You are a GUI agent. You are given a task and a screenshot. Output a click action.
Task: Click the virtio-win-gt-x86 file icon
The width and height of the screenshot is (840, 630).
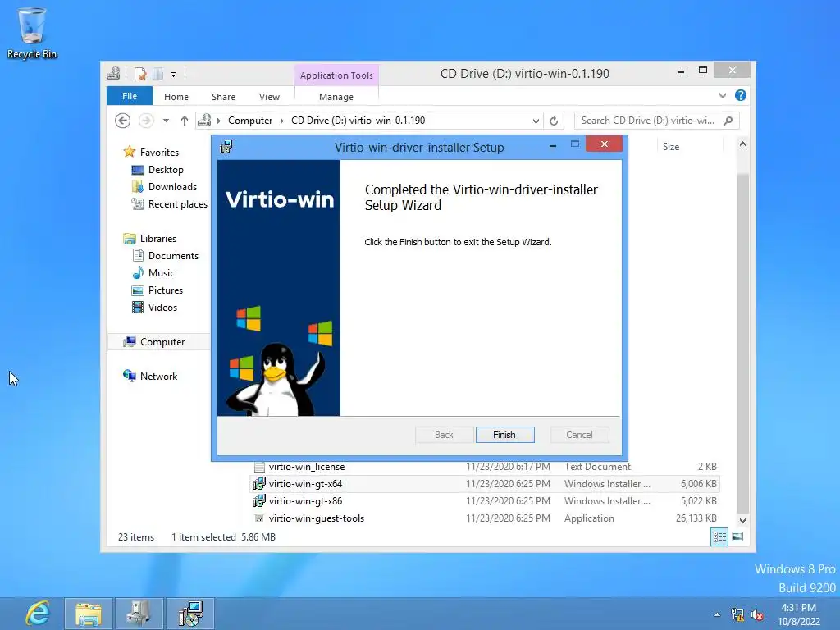coord(259,501)
